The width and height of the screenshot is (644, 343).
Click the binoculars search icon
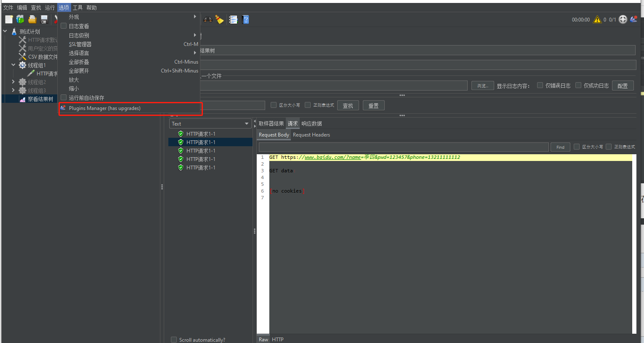[208, 19]
